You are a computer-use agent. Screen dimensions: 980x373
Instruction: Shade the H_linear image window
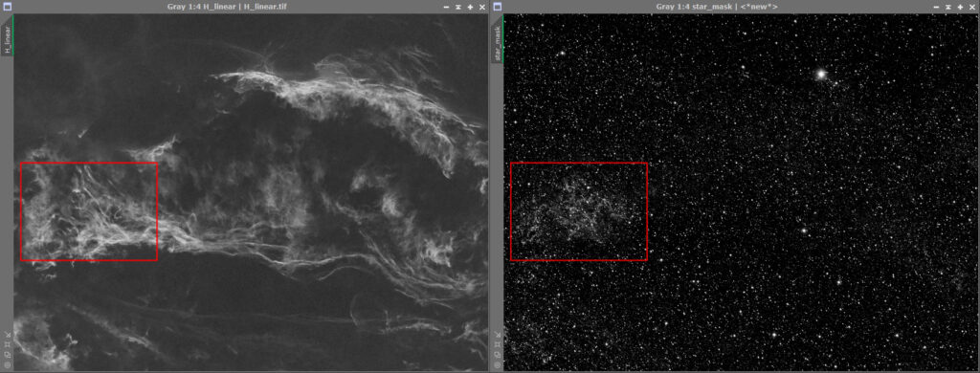(x=458, y=7)
